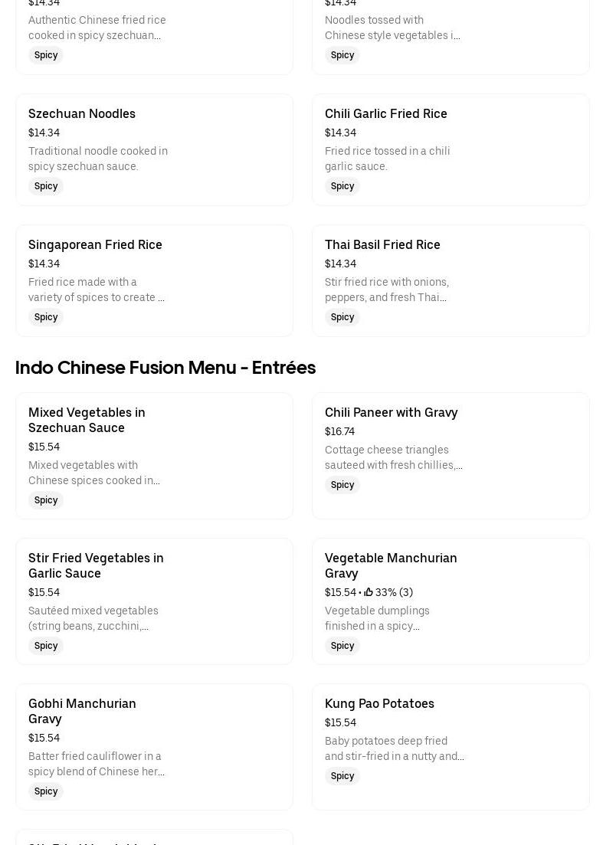Open Mixed Vegetables in Szechuan Sauce
This screenshot has width=616, height=845.
(x=87, y=420)
